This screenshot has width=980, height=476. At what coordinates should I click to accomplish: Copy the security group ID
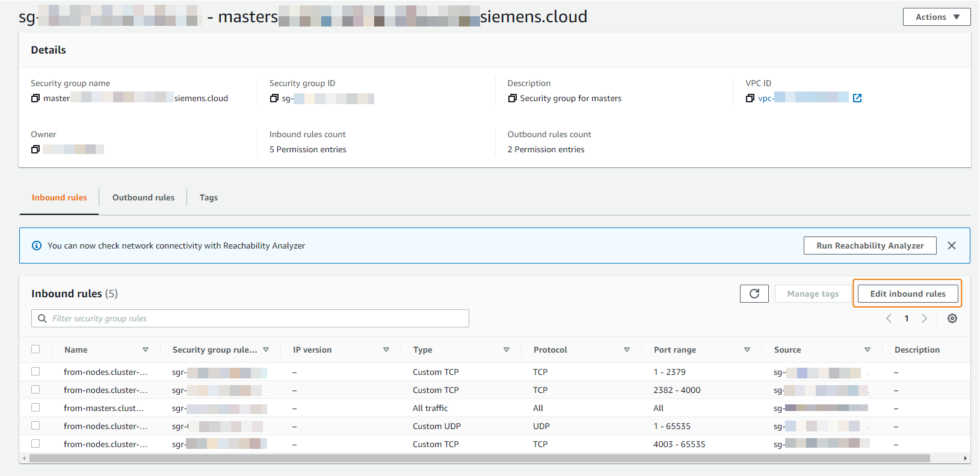coord(274,98)
